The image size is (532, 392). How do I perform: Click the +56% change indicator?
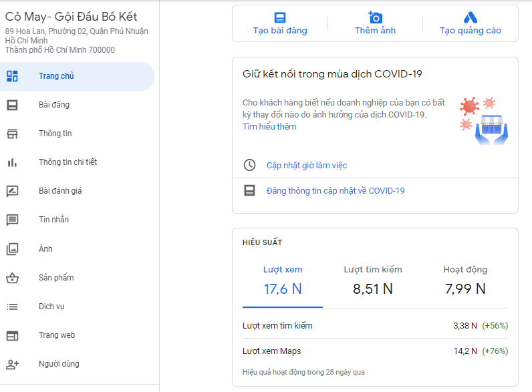(495, 326)
